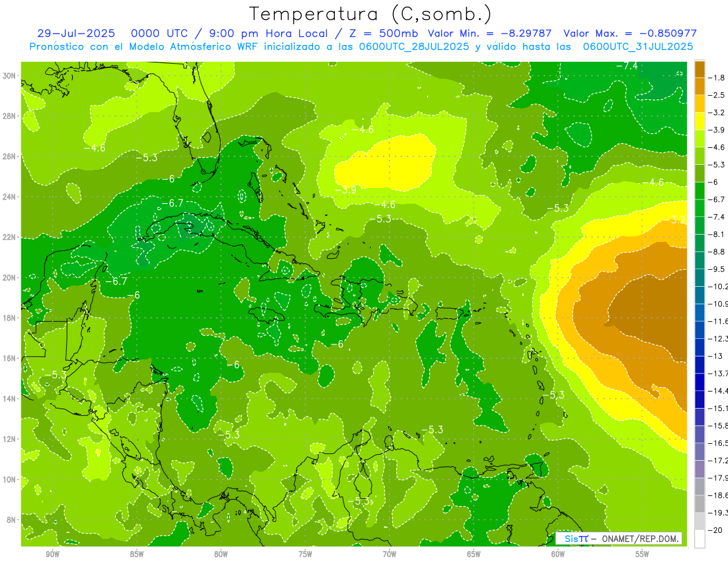Click the 85W longitude axis label

point(136,555)
